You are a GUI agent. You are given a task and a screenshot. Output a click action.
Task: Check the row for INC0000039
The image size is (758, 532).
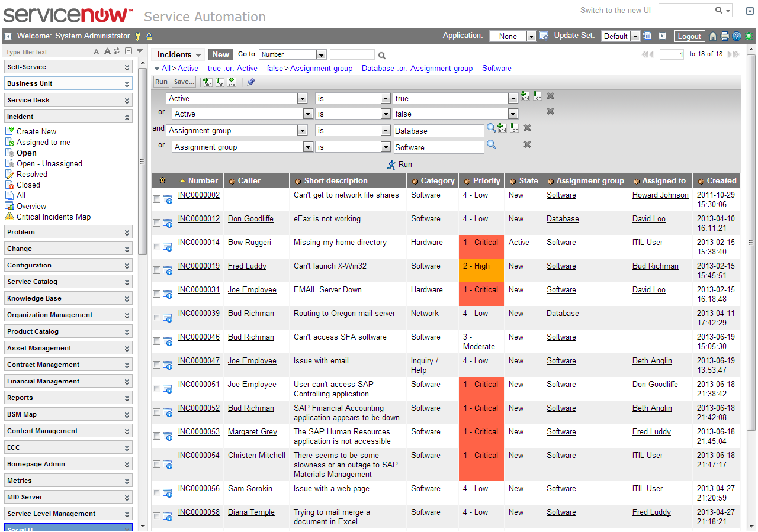pos(156,318)
